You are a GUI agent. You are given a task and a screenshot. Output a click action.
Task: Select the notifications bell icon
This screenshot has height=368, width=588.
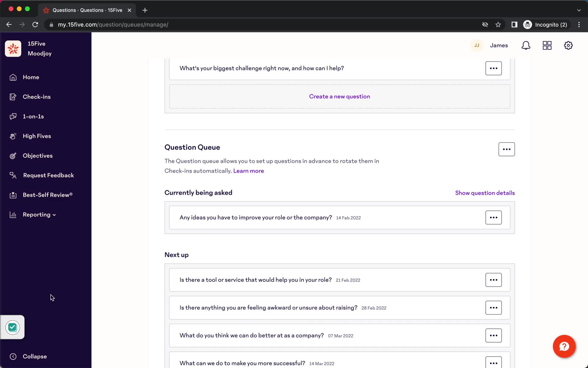click(526, 45)
